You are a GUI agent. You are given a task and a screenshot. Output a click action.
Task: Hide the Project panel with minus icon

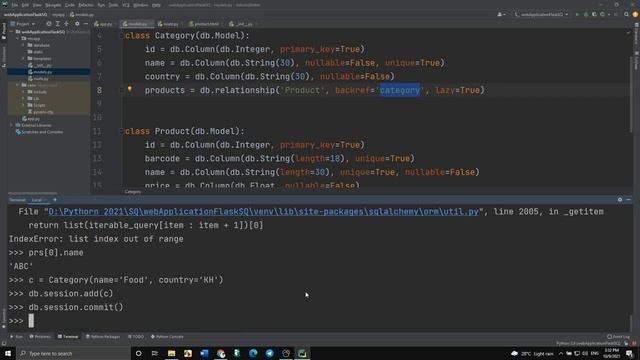(x=86, y=24)
